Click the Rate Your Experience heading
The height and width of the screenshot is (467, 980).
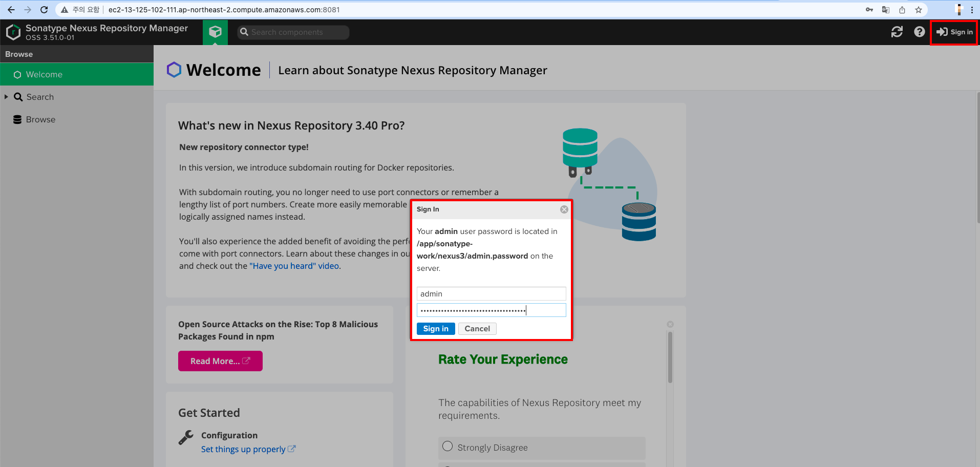(503, 359)
